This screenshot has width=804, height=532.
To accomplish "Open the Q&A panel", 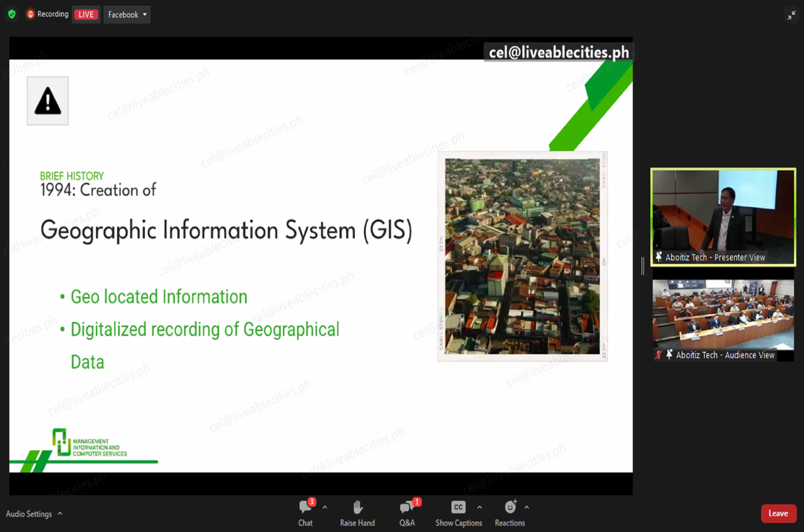I will pos(406,508).
